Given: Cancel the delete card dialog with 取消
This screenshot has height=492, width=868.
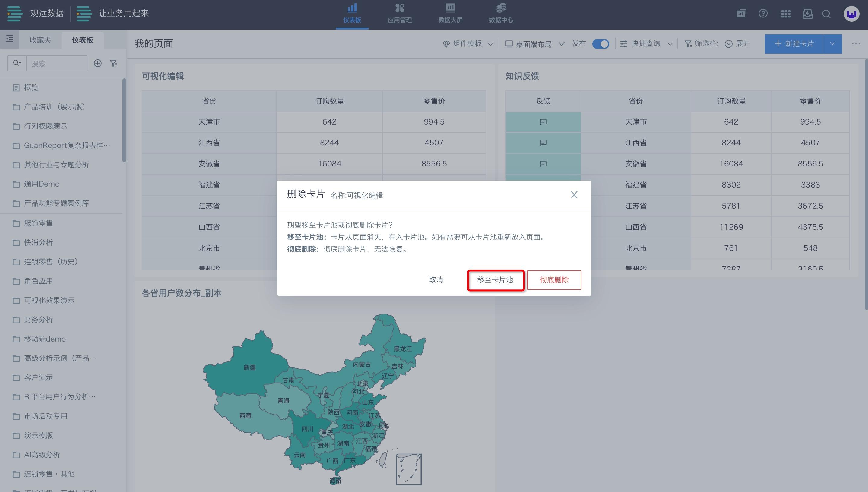Looking at the screenshot, I should (x=436, y=280).
